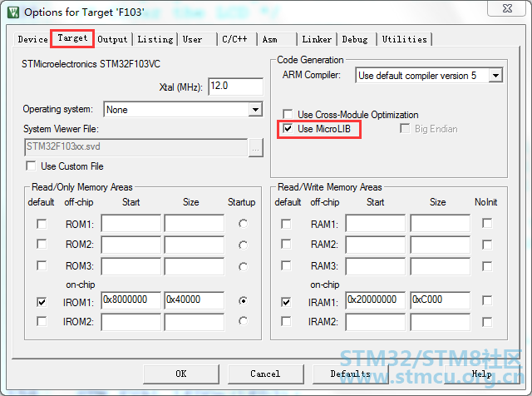This screenshot has height=396, width=532.
Task: Go to the Linker tab
Action: pos(317,39)
